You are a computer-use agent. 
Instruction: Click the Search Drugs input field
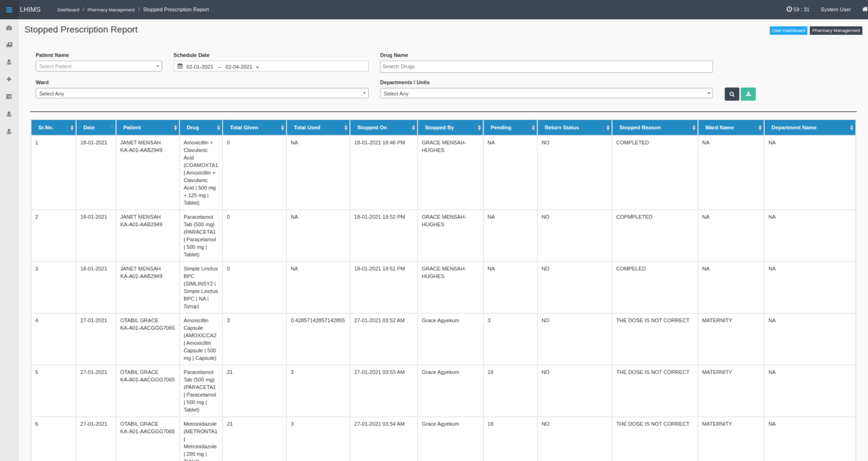pos(546,66)
